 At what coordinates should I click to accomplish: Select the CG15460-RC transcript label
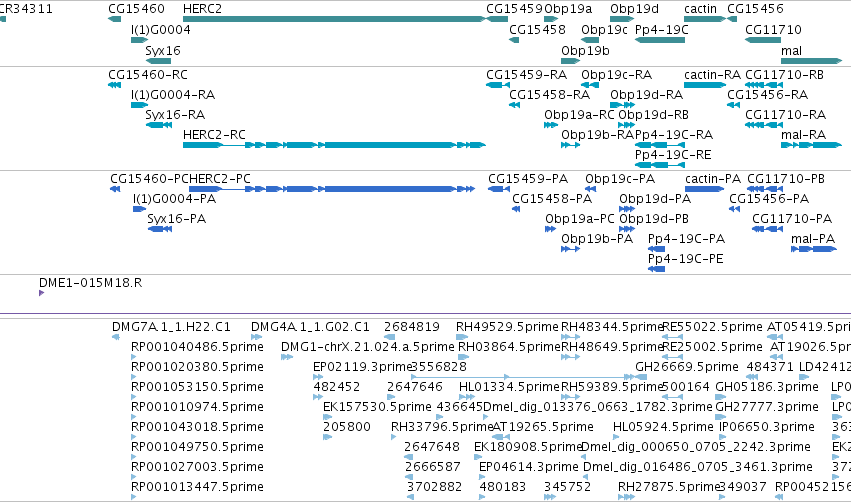click(148, 75)
